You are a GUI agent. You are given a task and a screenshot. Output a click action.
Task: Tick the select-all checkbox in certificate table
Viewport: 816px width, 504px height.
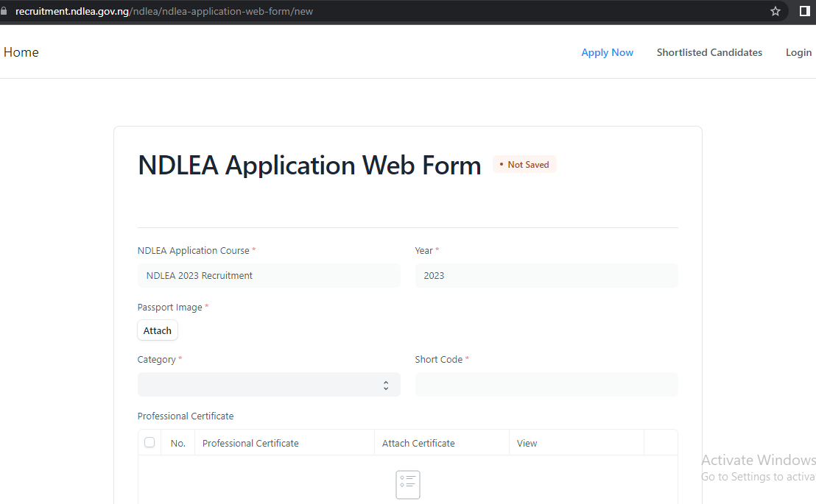tap(150, 442)
